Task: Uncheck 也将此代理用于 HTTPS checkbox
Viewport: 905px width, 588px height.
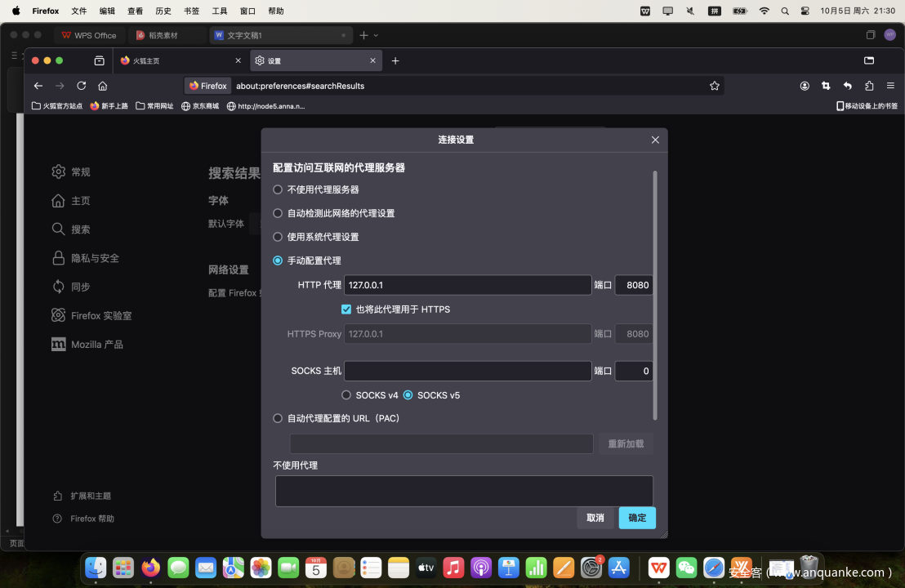Action: pyautogui.click(x=346, y=310)
